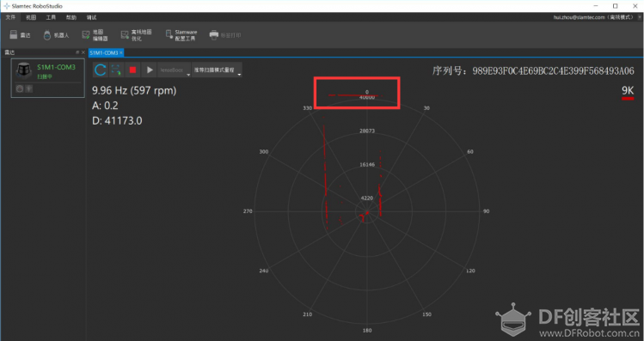Open the 文件 menu
The height and width of the screenshot is (341, 644).
coord(10,17)
